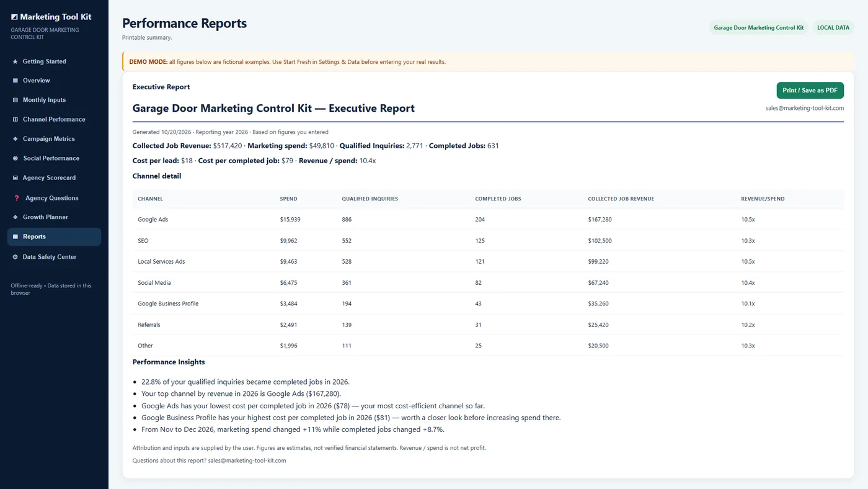Click the $3,484 spend value
Image resolution: width=868 pixels, height=489 pixels.
click(x=288, y=304)
